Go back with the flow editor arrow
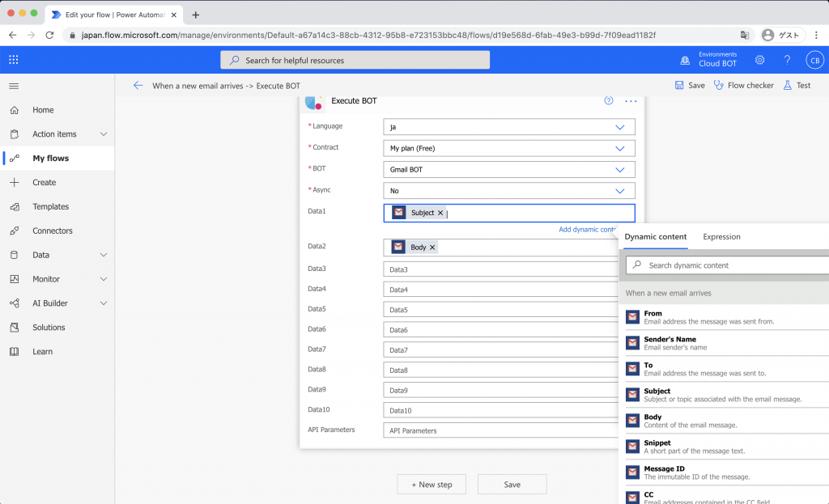 coord(138,86)
